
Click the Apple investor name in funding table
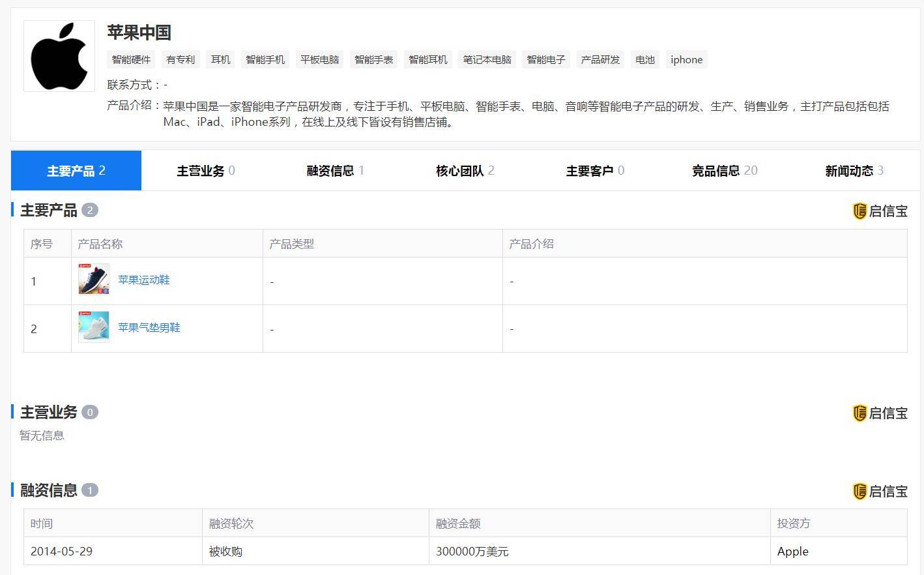coord(792,551)
